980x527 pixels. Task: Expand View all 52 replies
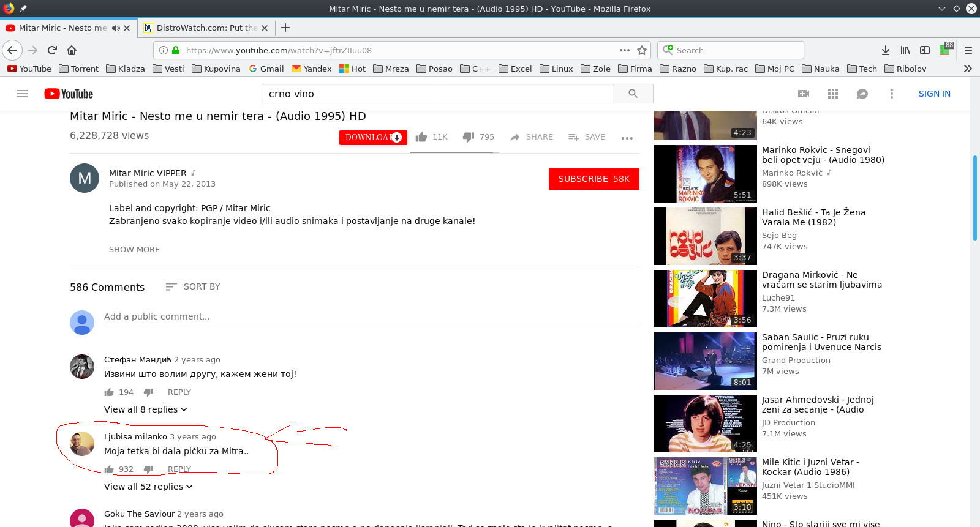(x=148, y=487)
